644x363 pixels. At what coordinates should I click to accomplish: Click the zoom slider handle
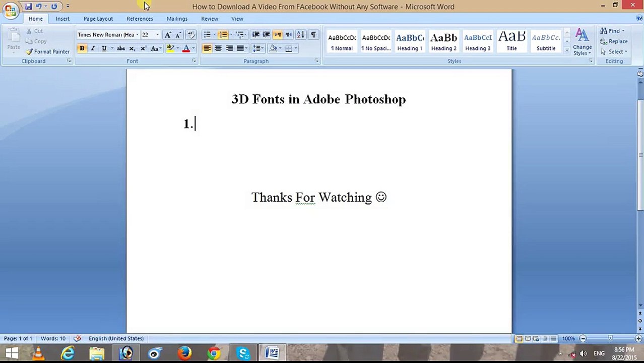(610, 338)
